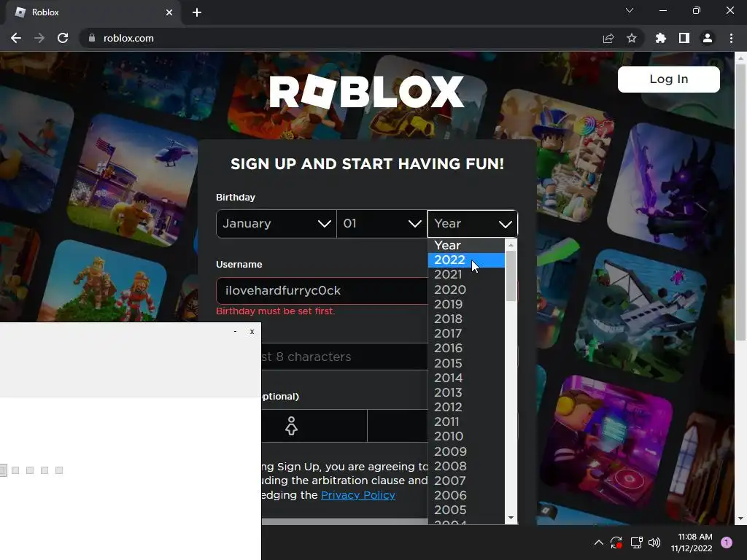Open the Extensions puzzle icon
This screenshot has width=747, height=560.
click(x=661, y=38)
